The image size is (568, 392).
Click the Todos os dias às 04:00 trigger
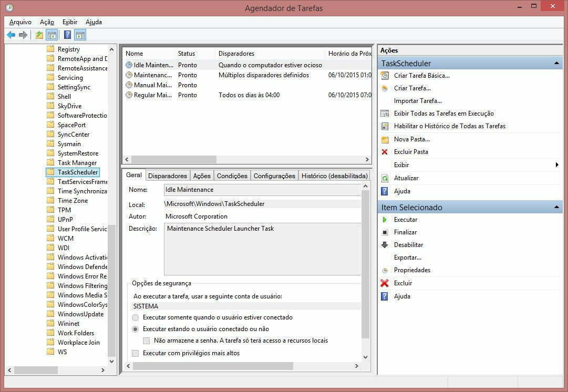[249, 95]
